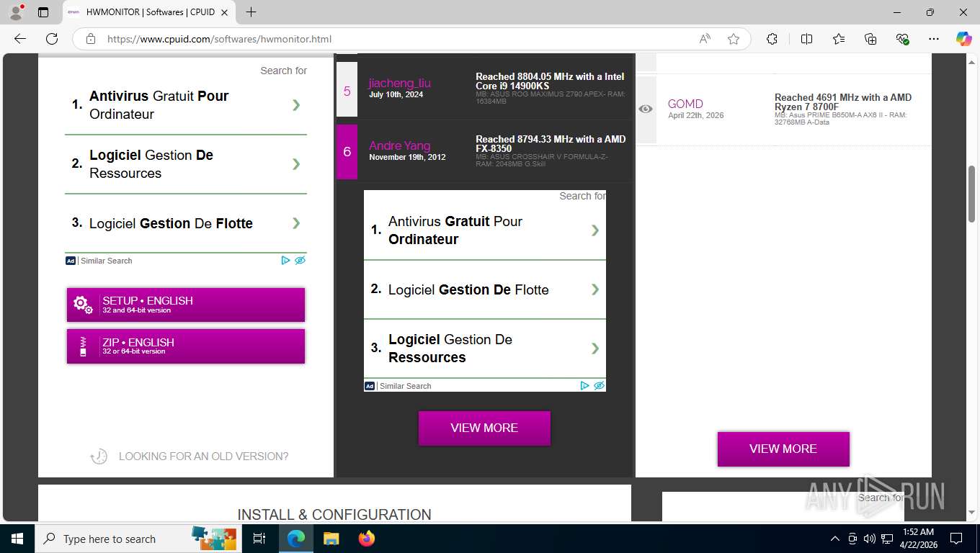
Task: Reload the page with the refresh icon
Action: pos(52,39)
